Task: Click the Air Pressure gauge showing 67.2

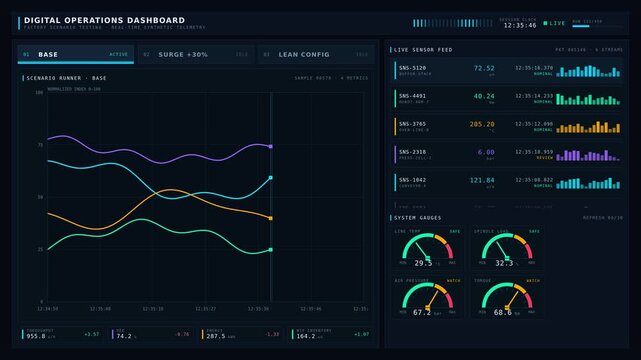Action: tap(428, 297)
